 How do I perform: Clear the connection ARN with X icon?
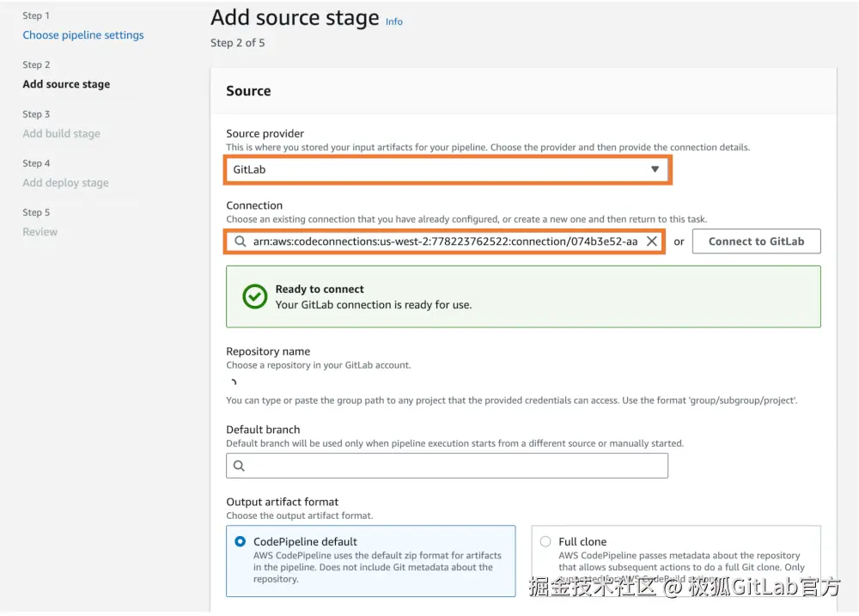[x=652, y=242]
